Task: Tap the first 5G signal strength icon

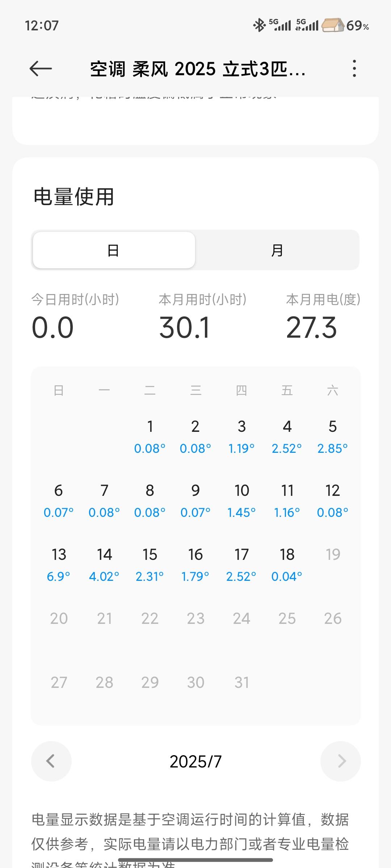Action: click(x=280, y=25)
